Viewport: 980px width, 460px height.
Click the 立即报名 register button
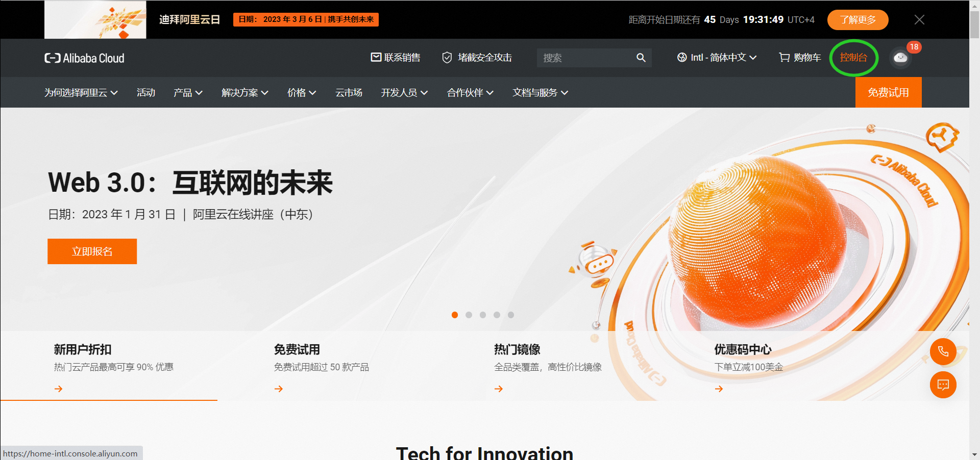(x=92, y=251)
